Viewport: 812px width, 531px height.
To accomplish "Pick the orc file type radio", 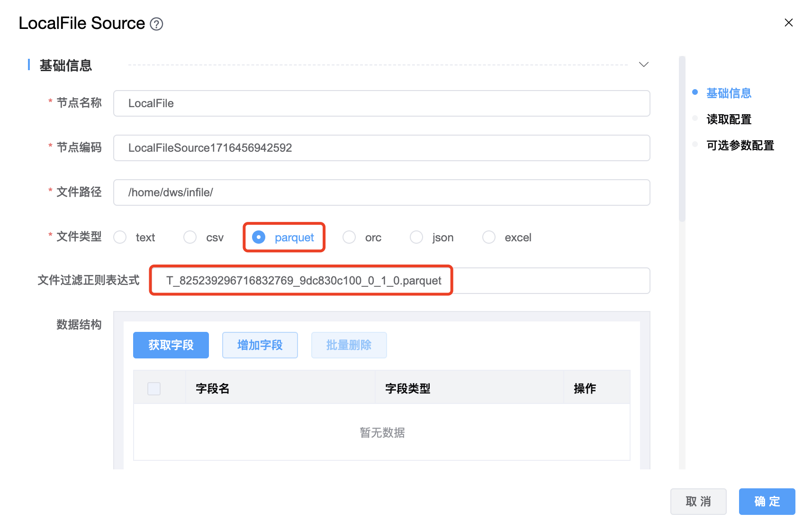I will (x=349, y=237).
